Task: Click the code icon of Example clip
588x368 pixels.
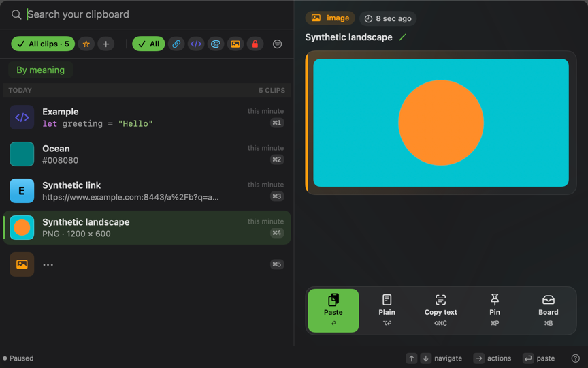Action: [x=22, y=117]
